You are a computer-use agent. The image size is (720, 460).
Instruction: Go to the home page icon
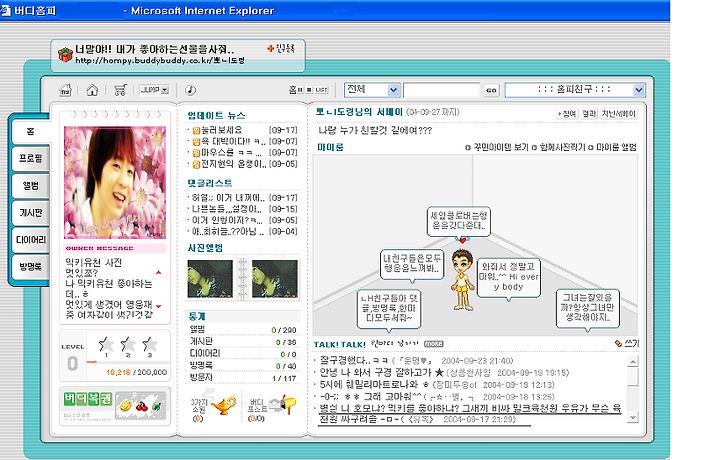[x=93, y=90]
